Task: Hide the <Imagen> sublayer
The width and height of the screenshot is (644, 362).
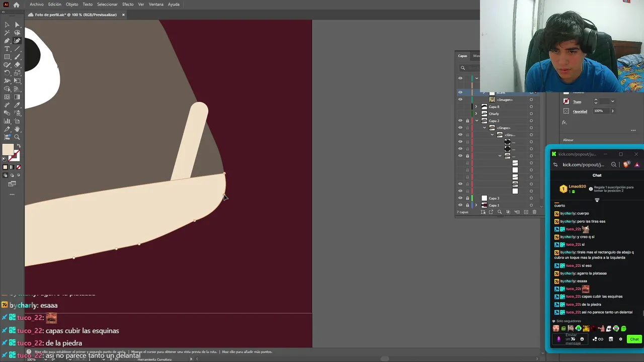Action: [460, 100]
